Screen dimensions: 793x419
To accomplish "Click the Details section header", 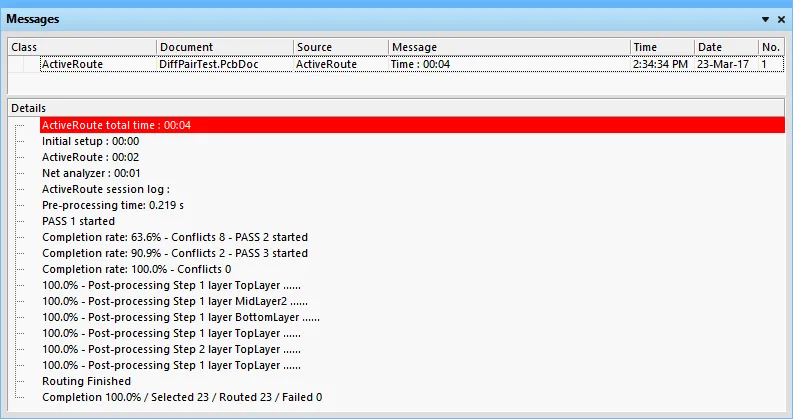I will (396, 108).
